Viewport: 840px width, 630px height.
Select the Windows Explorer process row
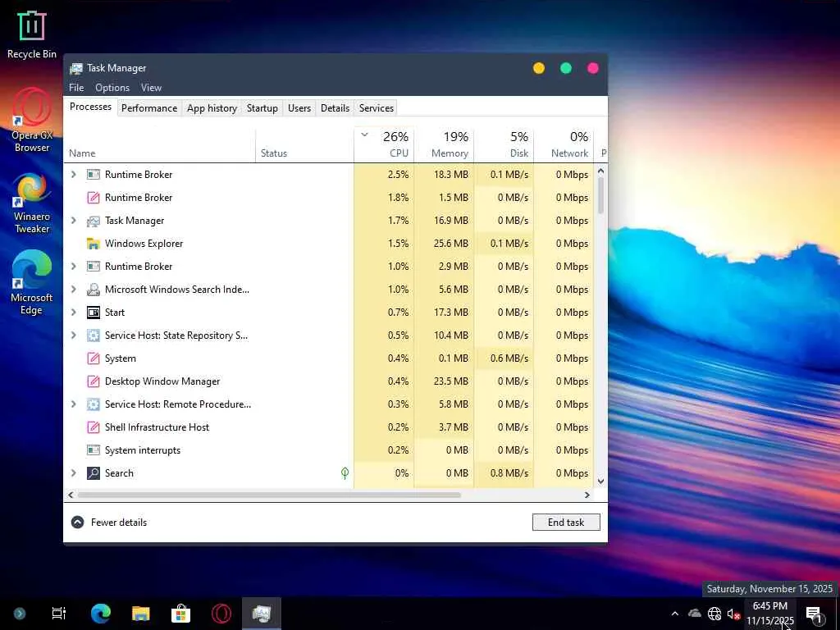[x=328, y=244]
